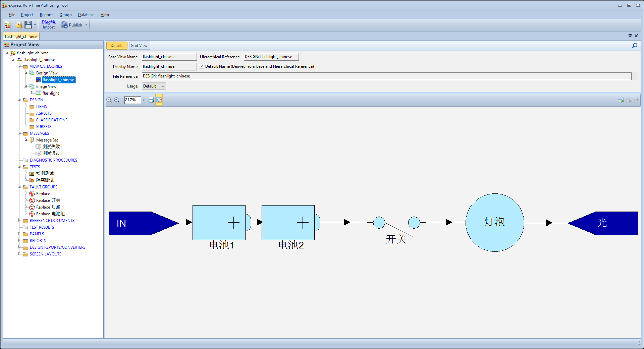Viewport: 644px width, 349px height.
Task: Select the Replace 灯泡 fault group
Action: coord(48,207)
